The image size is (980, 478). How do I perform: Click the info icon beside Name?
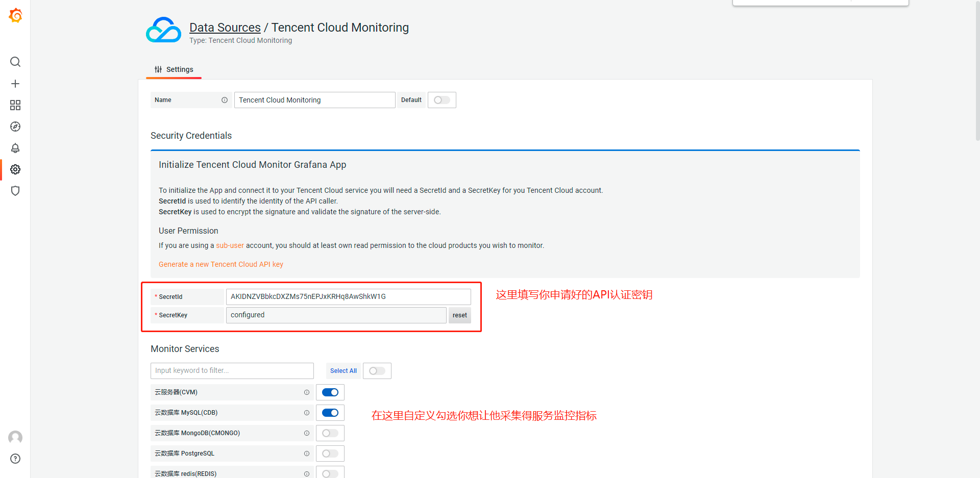(225, 100)
